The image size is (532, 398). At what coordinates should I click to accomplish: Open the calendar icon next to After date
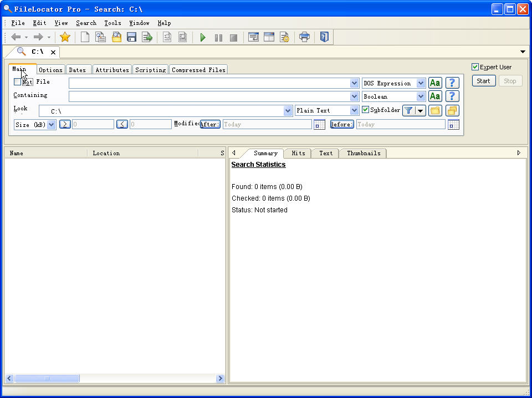[x=319, y=125]
